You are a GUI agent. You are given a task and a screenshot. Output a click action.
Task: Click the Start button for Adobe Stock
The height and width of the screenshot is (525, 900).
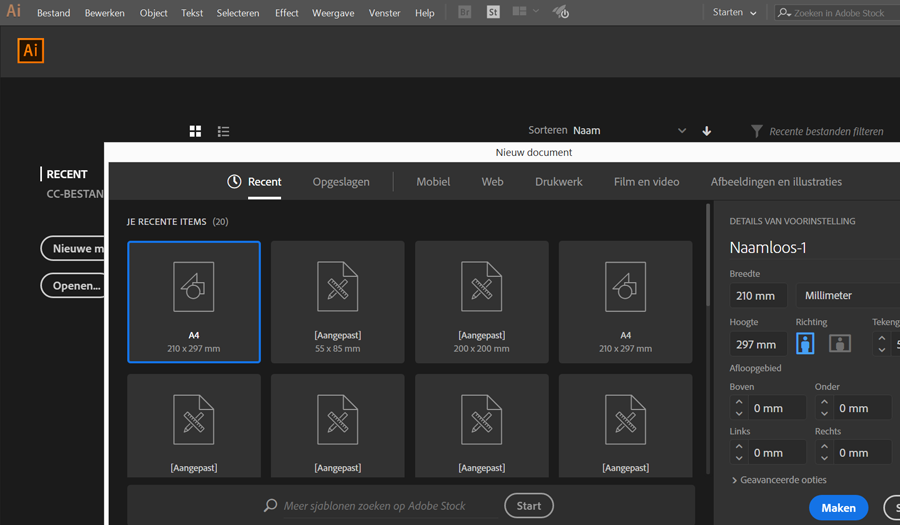point(529,505)
